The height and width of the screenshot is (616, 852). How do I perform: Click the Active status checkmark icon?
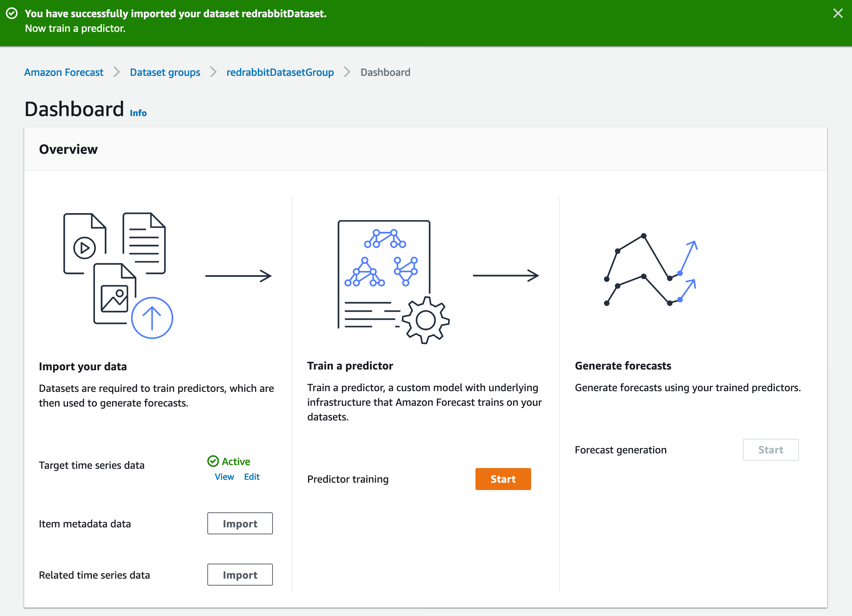[x=213, y=461]
